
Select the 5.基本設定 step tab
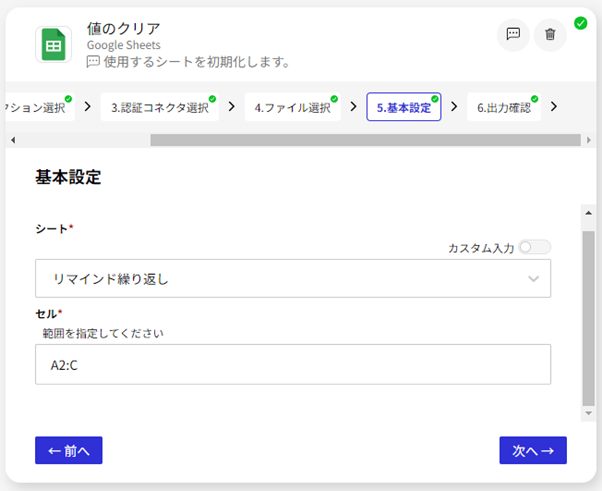403,107
